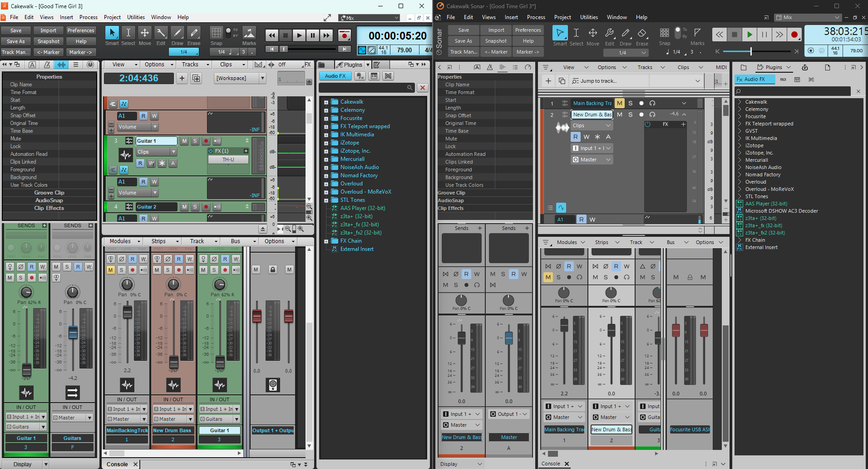
Task: Click the Record button in left transport
Action: (345, 35)
